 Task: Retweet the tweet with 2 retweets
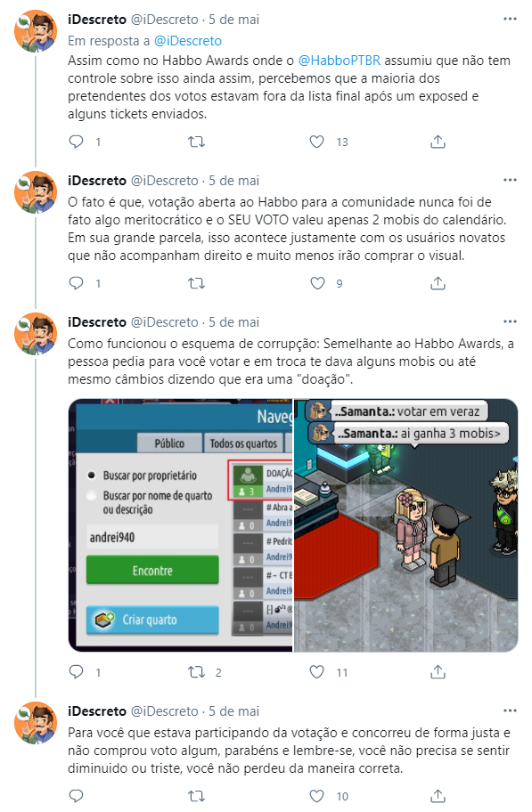(x=196, y=672)
